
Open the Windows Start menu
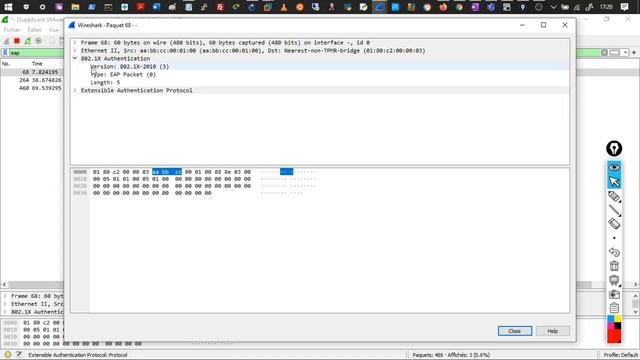(x=8, y=7)
